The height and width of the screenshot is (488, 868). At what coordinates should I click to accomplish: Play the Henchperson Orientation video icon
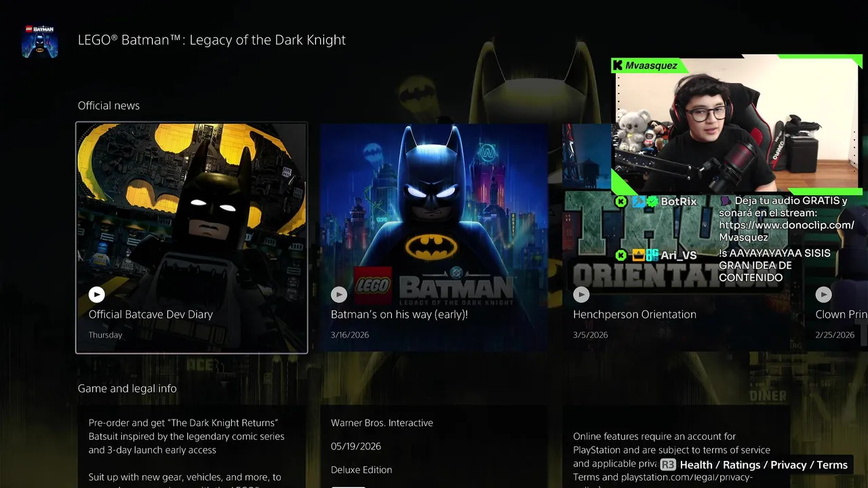(581, 294)
